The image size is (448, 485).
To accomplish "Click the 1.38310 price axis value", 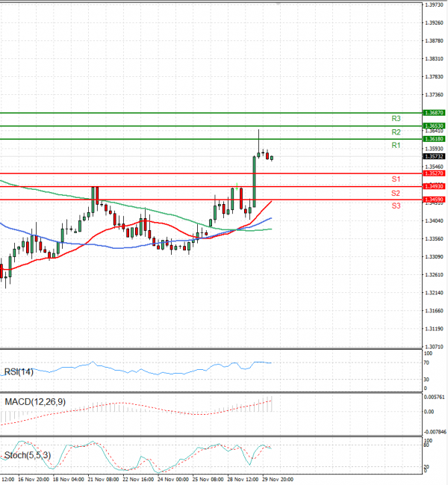I will [434, 59].
